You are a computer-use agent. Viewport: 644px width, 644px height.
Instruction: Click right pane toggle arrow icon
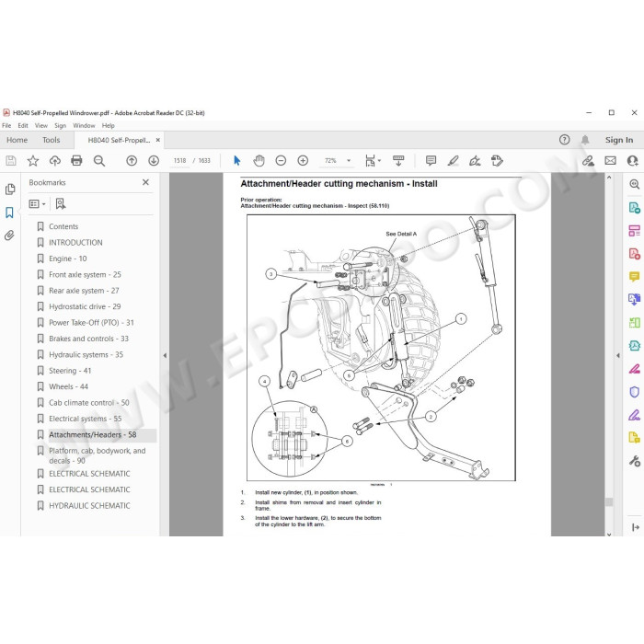[x=636, y=527]
